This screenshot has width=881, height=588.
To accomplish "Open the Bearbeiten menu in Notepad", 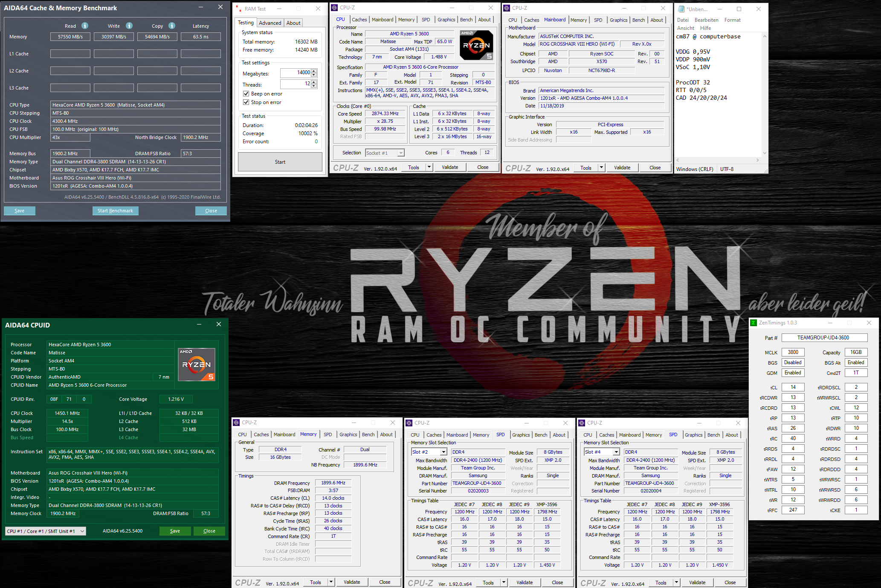I will 706,20.
